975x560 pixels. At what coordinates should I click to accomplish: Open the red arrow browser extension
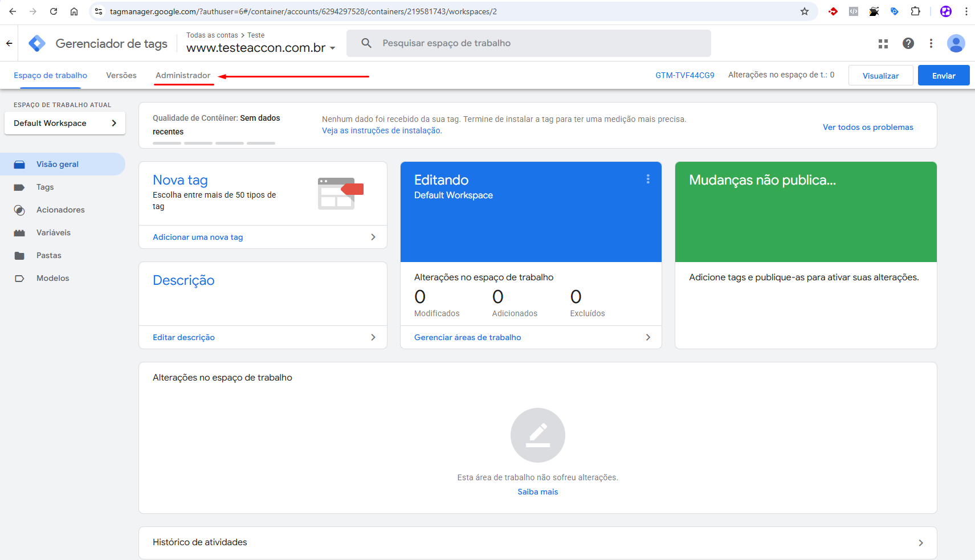[833, 11]
